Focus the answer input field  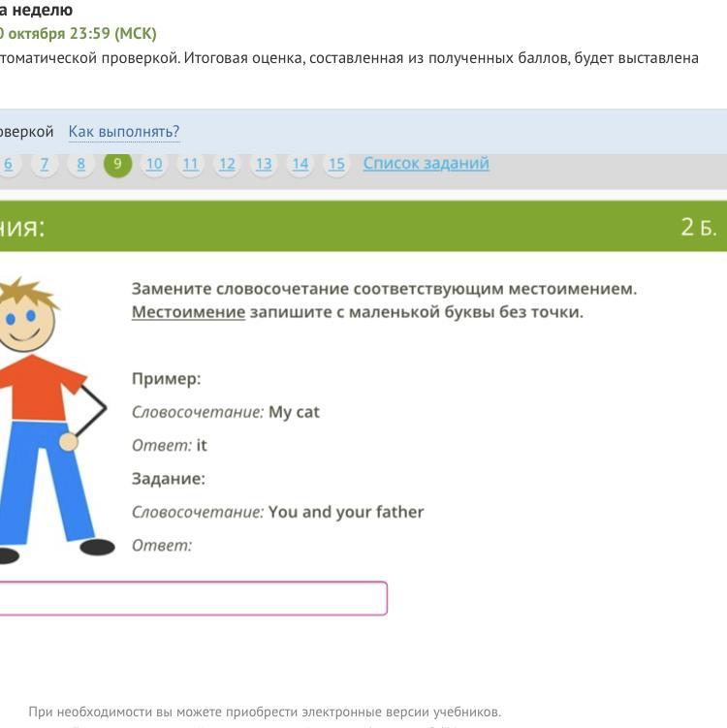click(193, 598)
